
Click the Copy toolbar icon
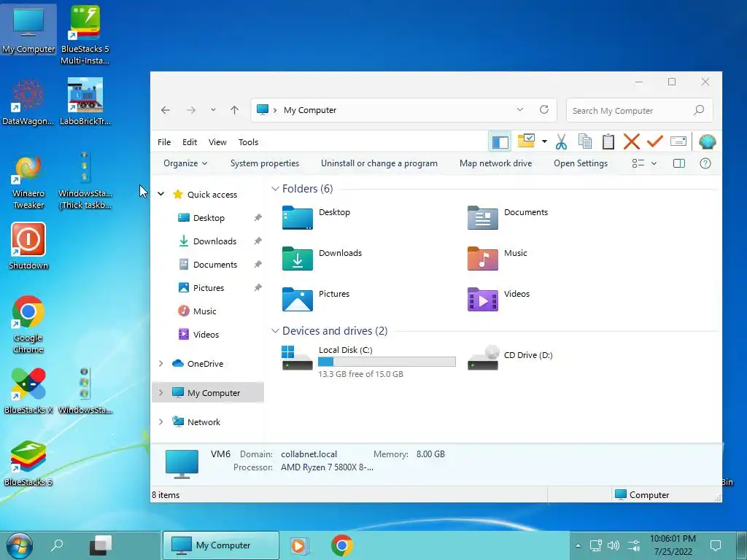tap(584, 141)
